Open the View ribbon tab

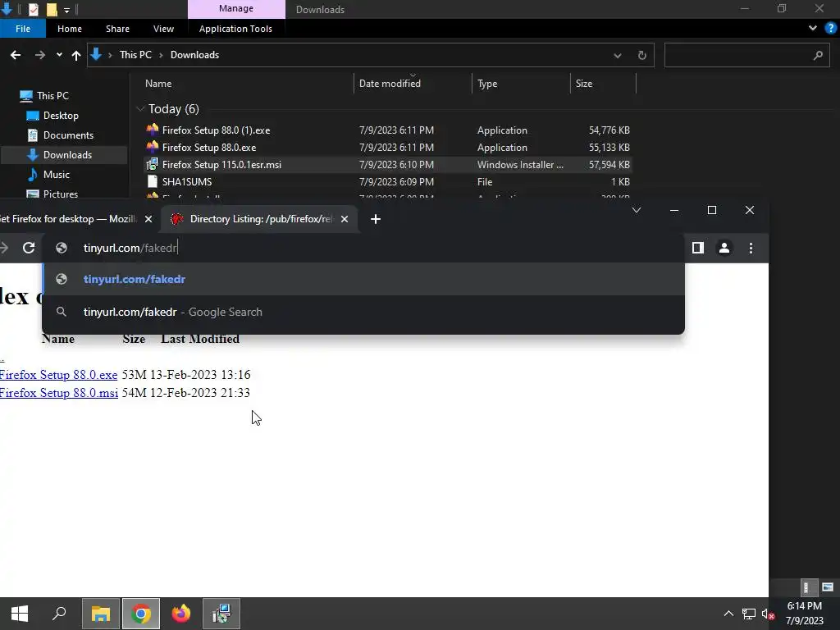pos(163,29)
